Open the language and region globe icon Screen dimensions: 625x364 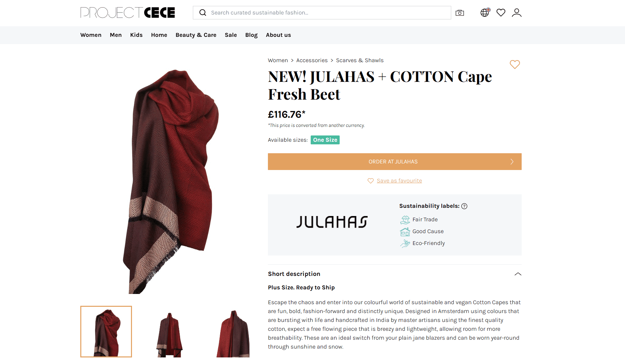tap(485, 12)
